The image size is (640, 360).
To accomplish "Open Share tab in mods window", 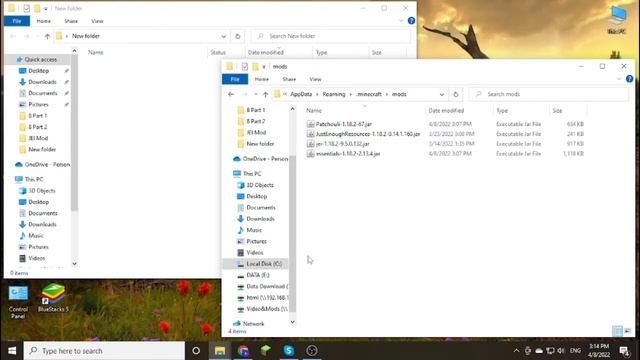I will tap(289, 79).
